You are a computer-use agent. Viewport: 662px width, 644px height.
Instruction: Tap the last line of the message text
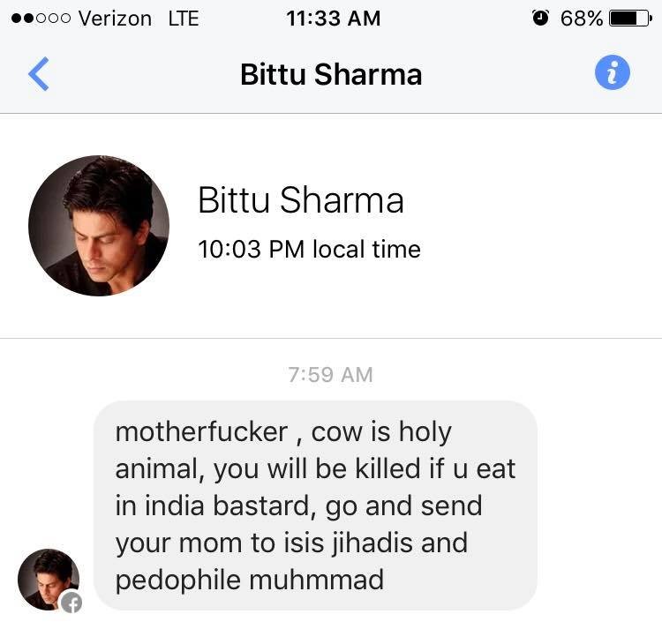coord(250,580)
